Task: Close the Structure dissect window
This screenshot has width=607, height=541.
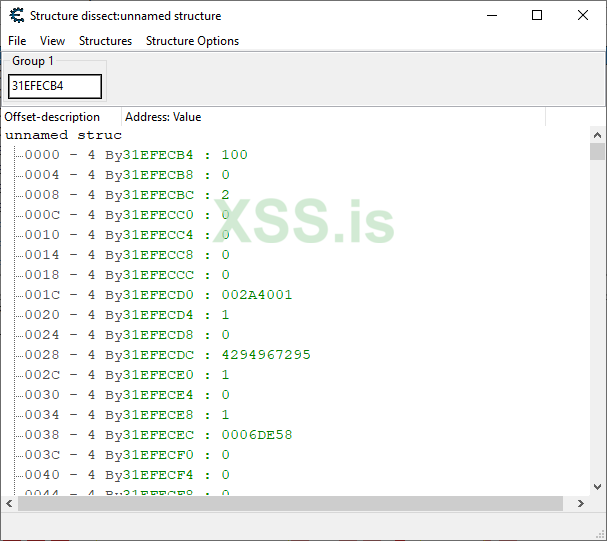Action: [583, 15]
